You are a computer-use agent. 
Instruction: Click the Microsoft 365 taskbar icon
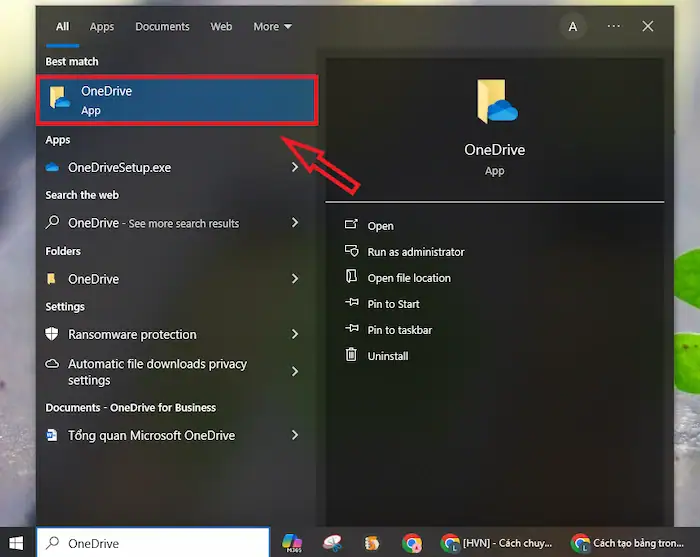(x=292, y=543)
